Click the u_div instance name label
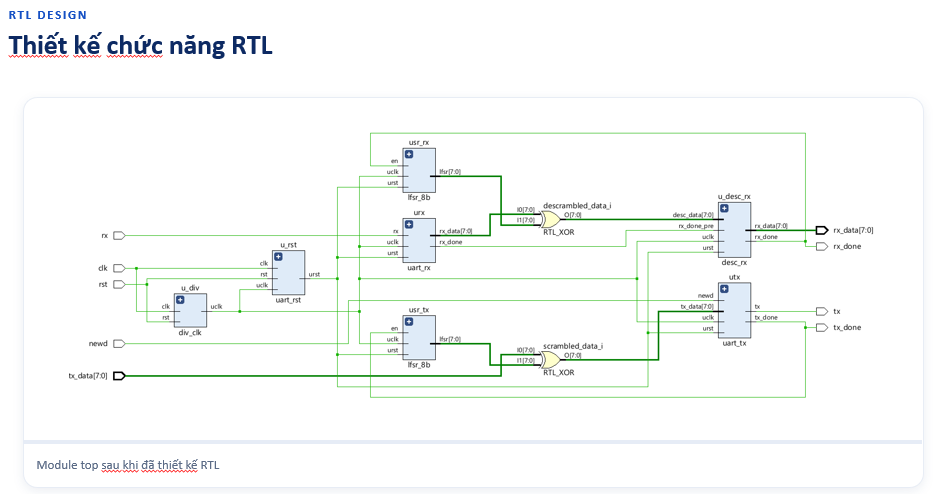Screen dimensions: 933x494 click(190, 288)
